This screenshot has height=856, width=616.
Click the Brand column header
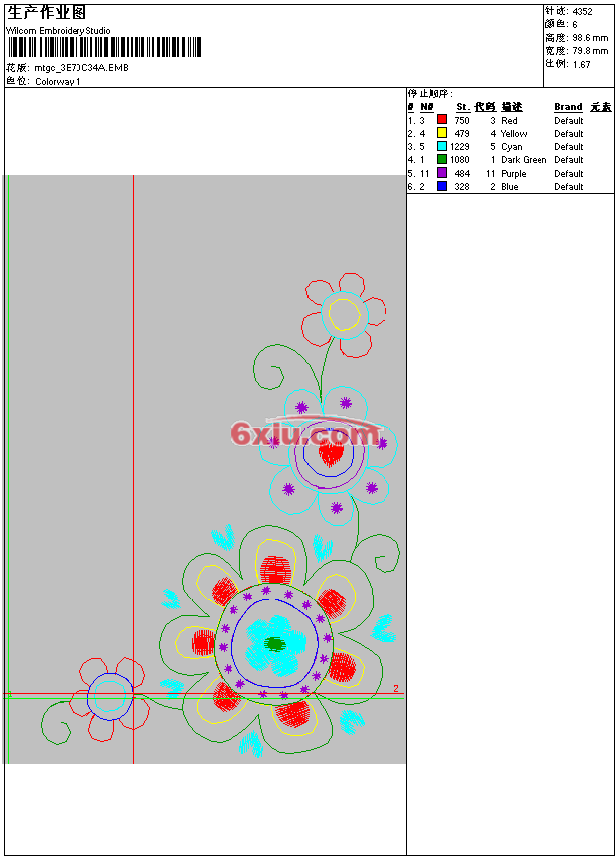568,107
